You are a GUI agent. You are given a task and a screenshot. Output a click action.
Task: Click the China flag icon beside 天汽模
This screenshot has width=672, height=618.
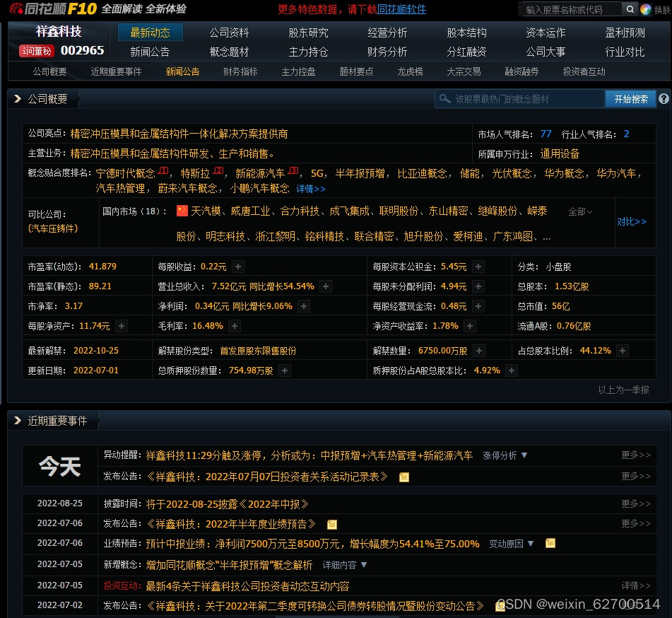[x=182, y=211]
